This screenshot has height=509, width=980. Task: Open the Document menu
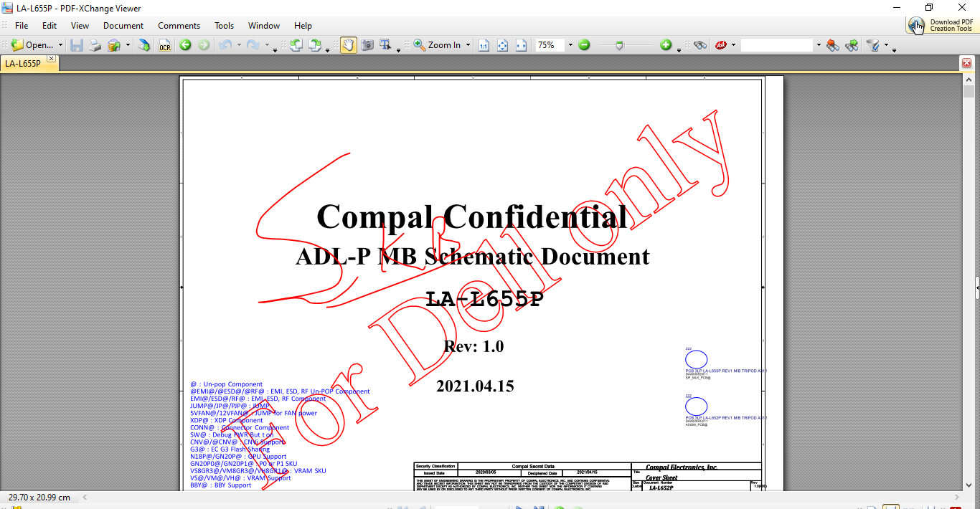(123, 26)
